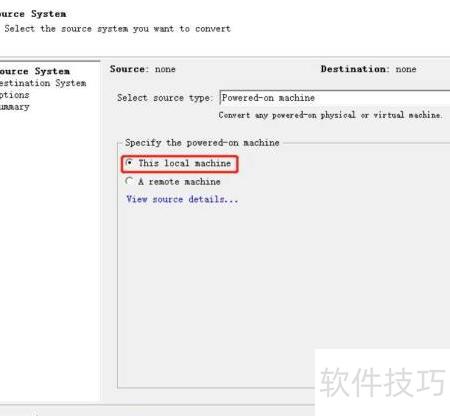Click 'Select the source system you want to convert' text
This screenshot has height=416, width=450.
coord(117,29)
